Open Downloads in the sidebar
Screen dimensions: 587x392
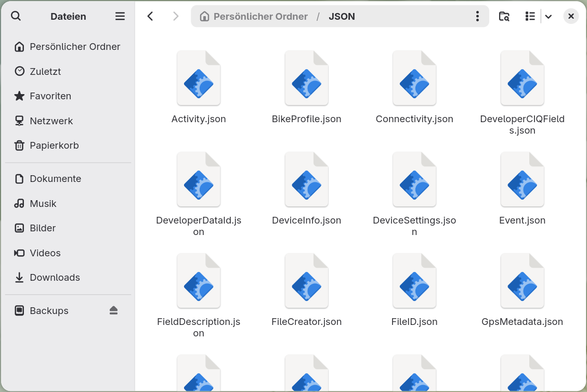click(x=68, y=278)
